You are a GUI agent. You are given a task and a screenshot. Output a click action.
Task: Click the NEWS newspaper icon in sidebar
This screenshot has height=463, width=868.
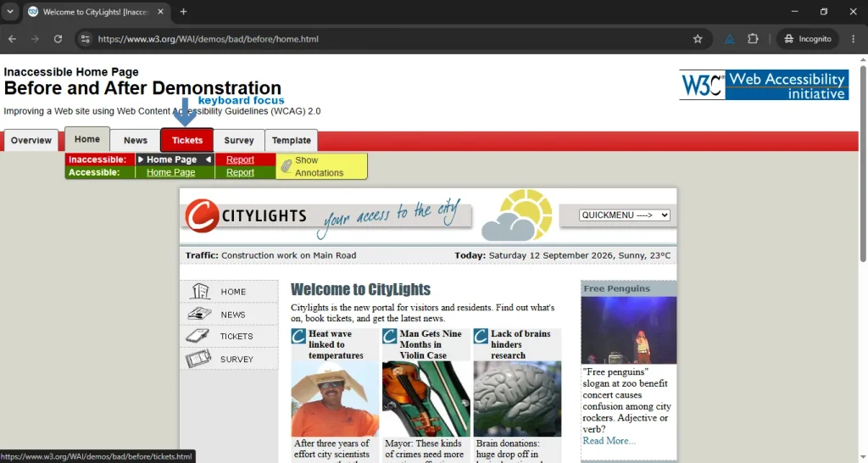[x=199, y=314]
